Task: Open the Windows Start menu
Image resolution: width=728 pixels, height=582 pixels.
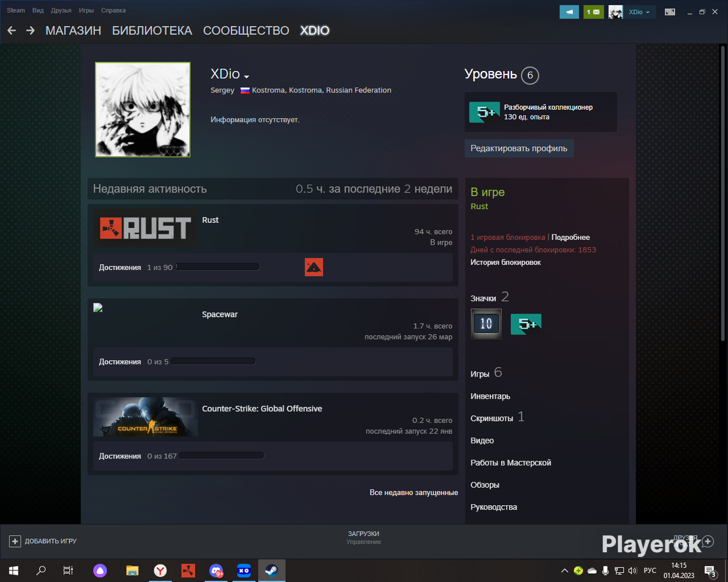Action: point(13,570)
